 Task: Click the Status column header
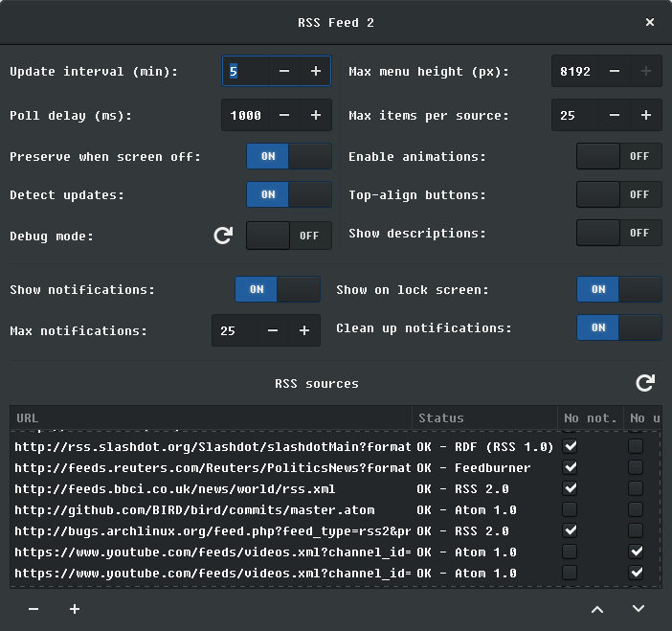(484, 417)
